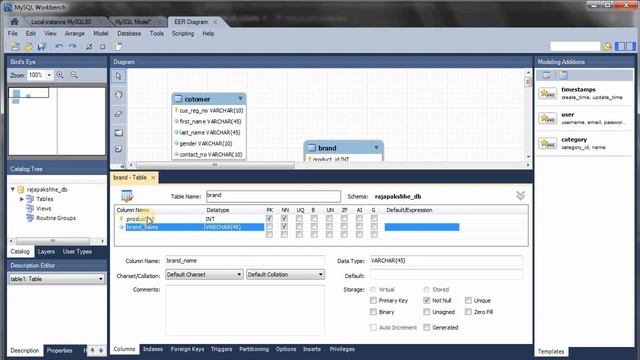Viewport: 640px width, 360px height.
Task: Open model file toolbar icon
Action: tap(28, 47)
